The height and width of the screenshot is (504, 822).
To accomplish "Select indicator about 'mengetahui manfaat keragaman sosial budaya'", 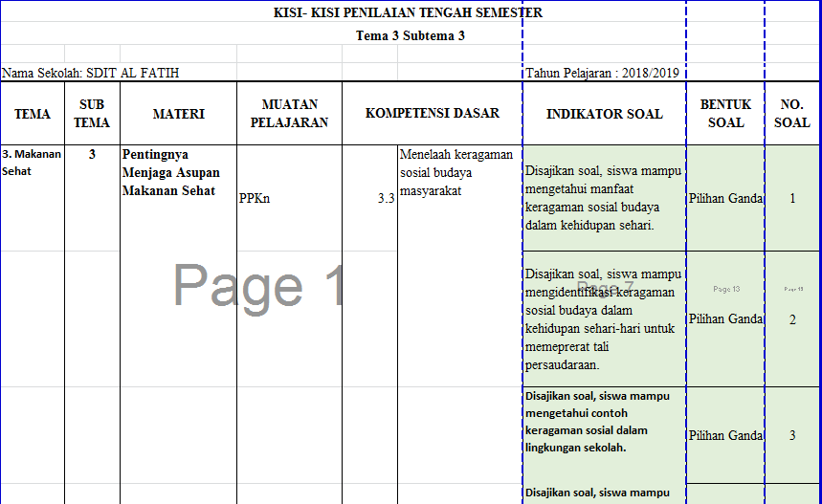I will pyautogui.click(x=605, y=198).
